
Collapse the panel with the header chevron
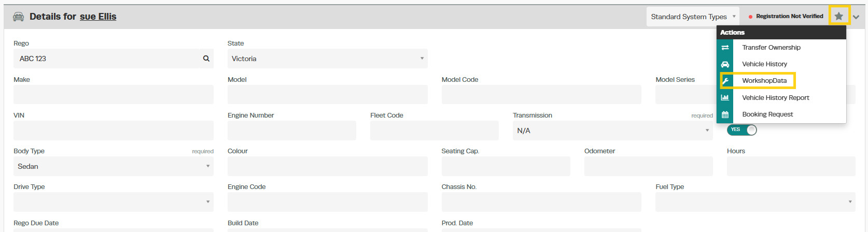[x=856, y=17]
